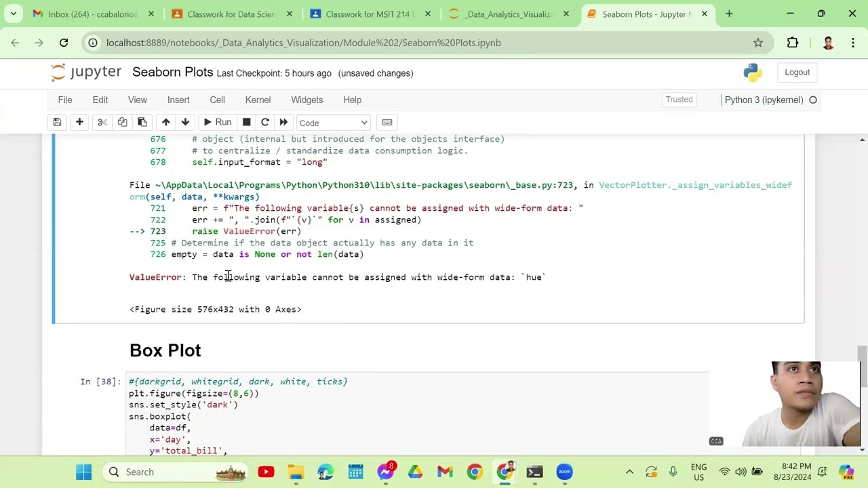The image size is (868, 488).
Task: Click the Seaborn Plots notebook title
Action: [x=173, y=73]
